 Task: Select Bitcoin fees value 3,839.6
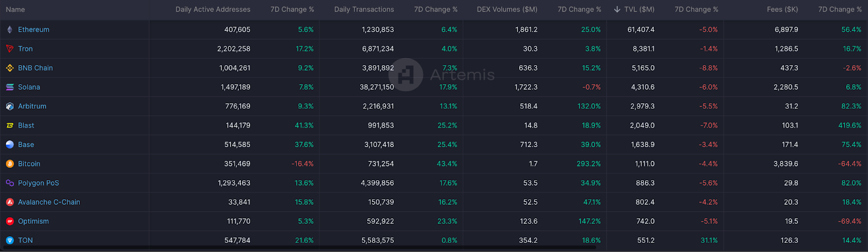click(x=786, y=164)
